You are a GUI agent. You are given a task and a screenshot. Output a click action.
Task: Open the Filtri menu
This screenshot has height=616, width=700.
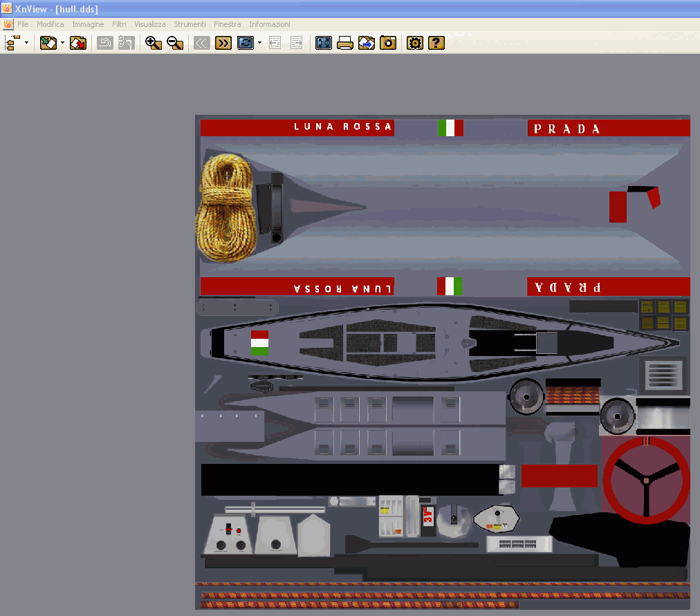[x=119, y=24]
